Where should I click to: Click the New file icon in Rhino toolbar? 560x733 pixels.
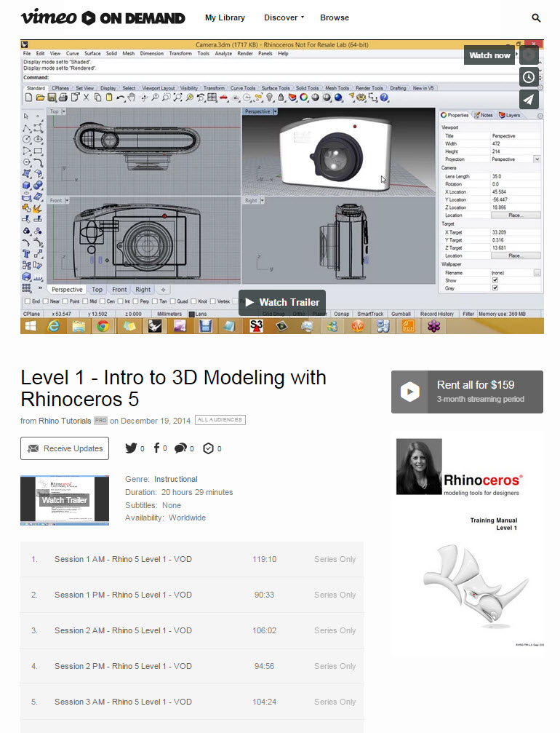(28, 98)
